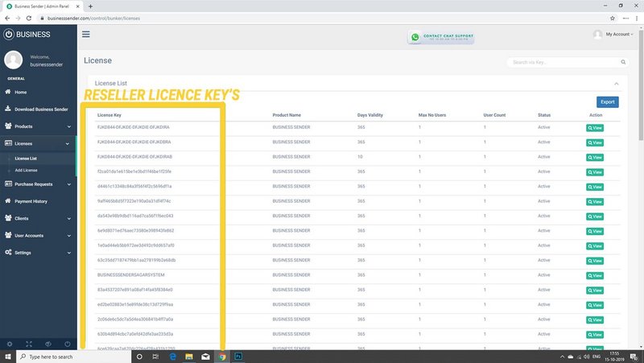
Task: Open the Mail app from the taskbar
Action: click(x=205, y=357)
